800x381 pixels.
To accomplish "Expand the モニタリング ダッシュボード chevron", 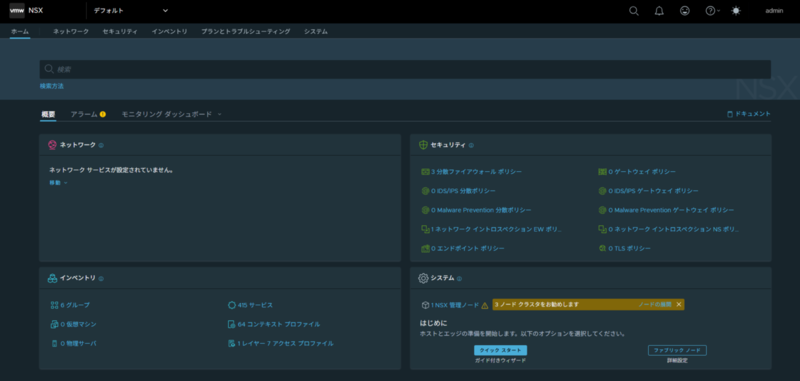I will (219, 114).
